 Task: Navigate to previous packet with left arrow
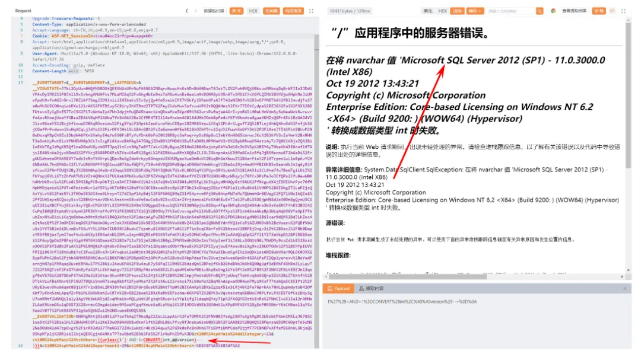(x=187, y=10)
